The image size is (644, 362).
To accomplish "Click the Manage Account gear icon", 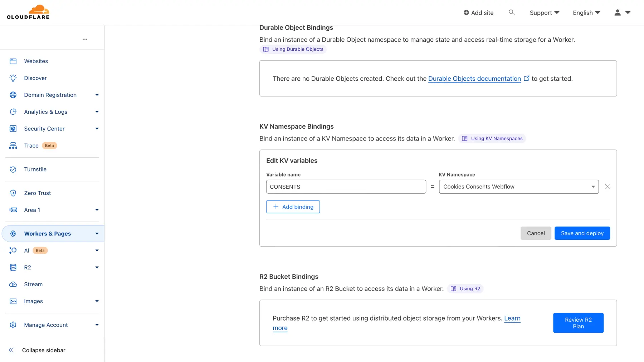I will (13, 325).
